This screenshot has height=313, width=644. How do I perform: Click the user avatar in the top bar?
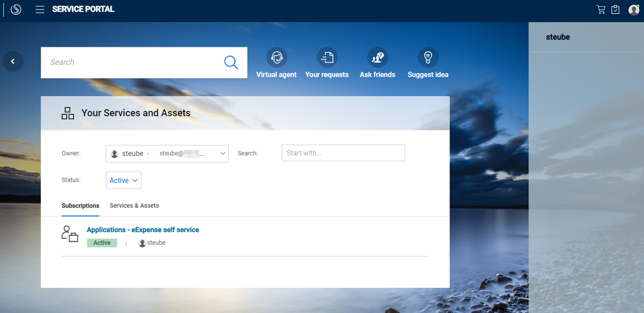[x=633, y=9]
